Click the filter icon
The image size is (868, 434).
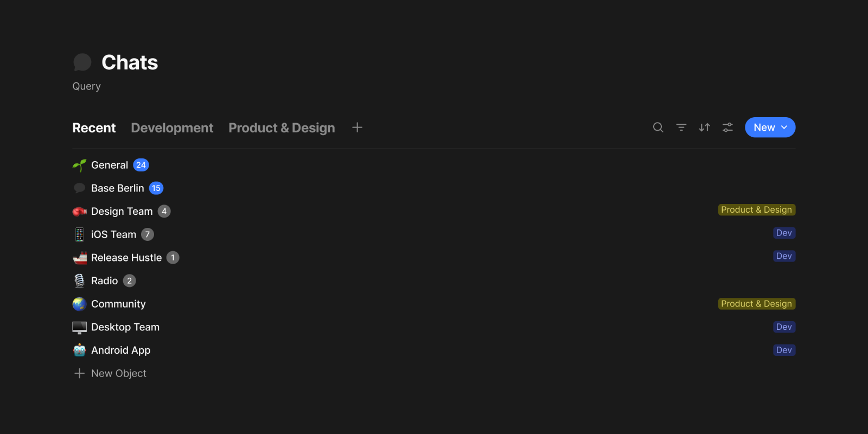point(681,127)
